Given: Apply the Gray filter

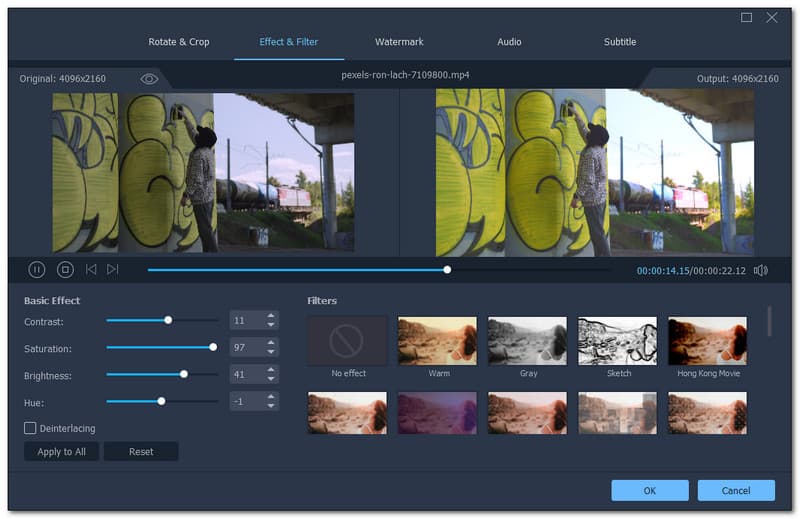Looking at the screenshot, I should coord(528,342).
